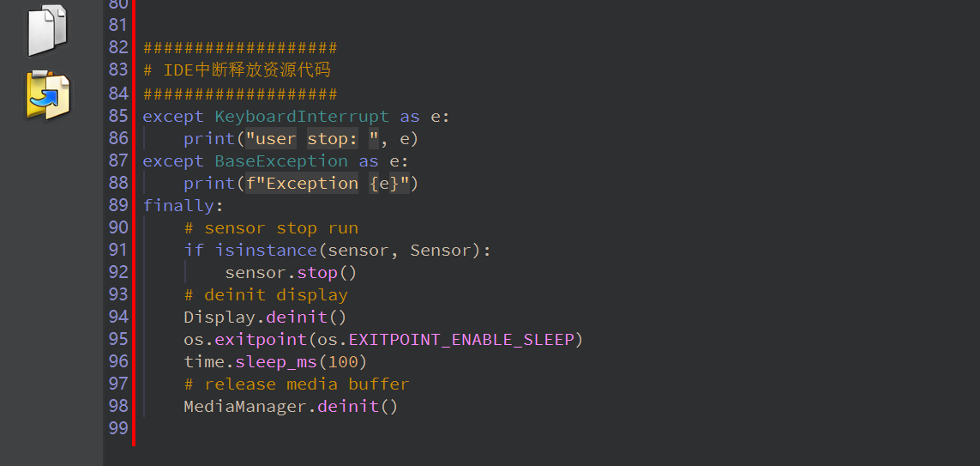The height and width of the screenshot is (466, 980).
Task: Click line number 94 in the gutter
Action: 118,317
